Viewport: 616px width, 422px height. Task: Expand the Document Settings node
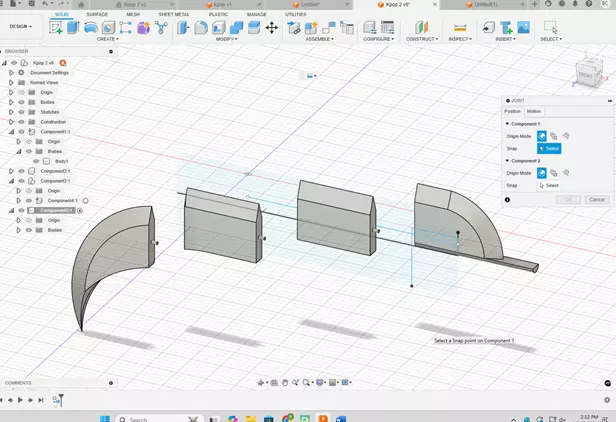point(11,73)
